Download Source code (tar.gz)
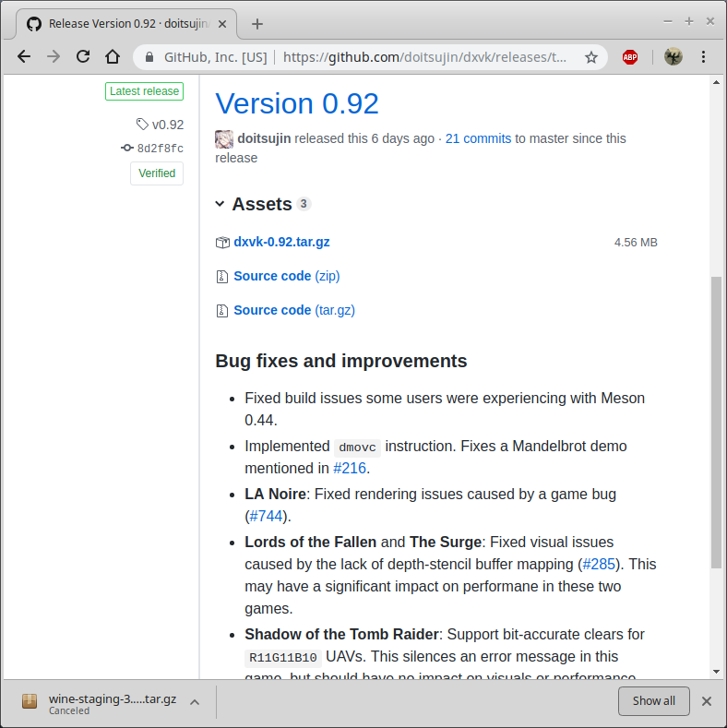The width and height of the screenshot is (727, 728). (294, 310)
